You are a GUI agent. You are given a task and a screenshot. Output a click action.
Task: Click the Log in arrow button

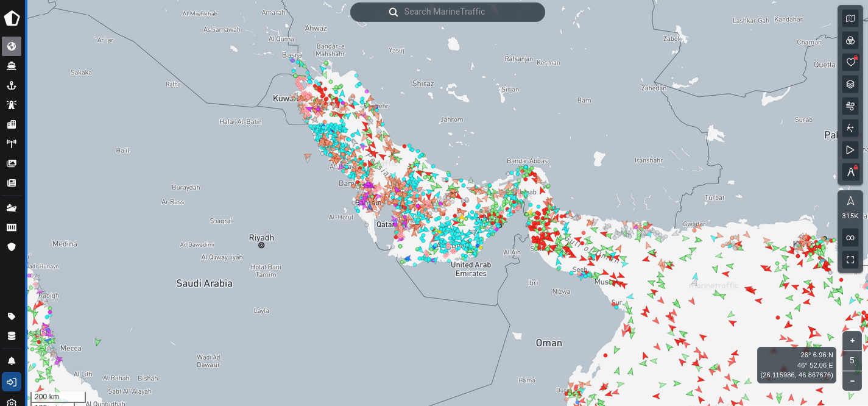(x=12, y=382)
